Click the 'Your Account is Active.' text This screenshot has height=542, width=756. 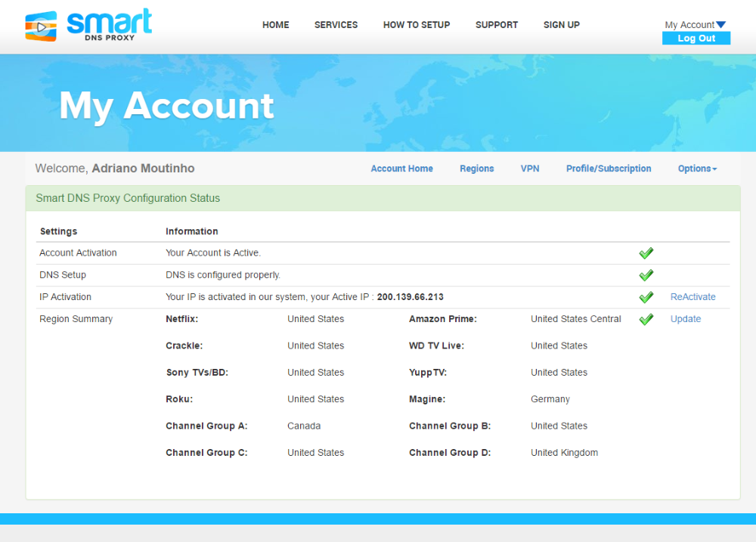point(213,252)
